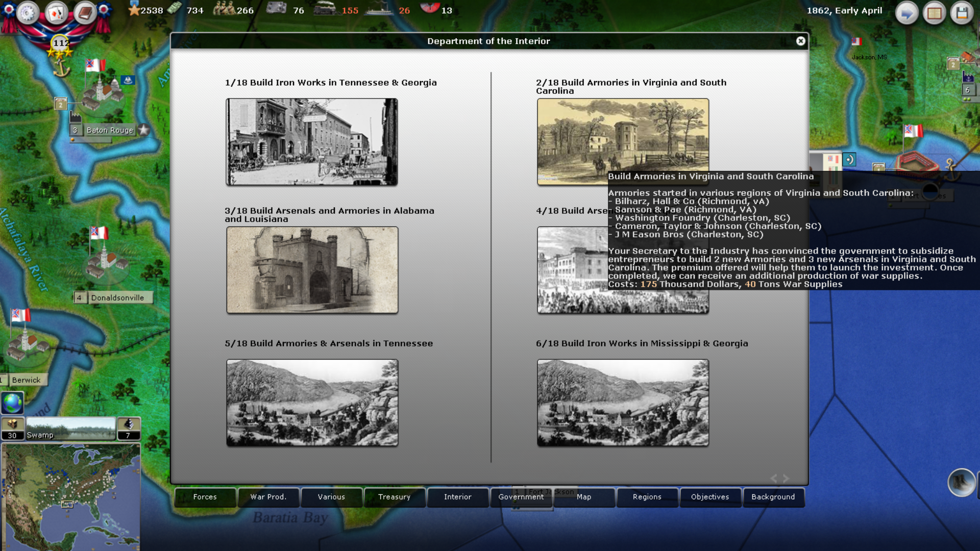Click the End Turn arrow button
980x551 pixels.
tap(906, 13)
